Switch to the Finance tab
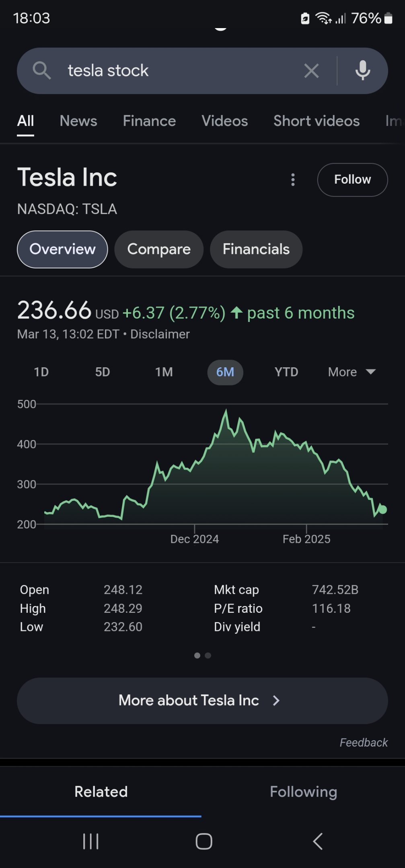 [149, 121]
